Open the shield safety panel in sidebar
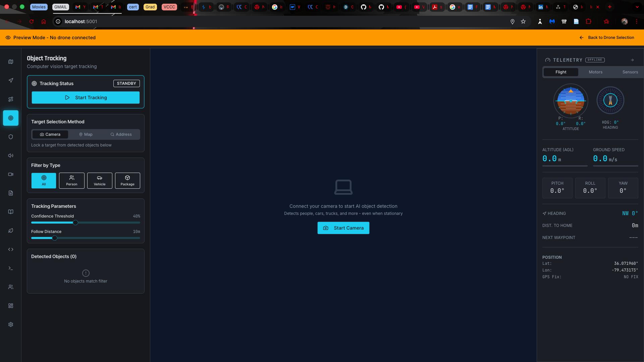 [11, 137]
